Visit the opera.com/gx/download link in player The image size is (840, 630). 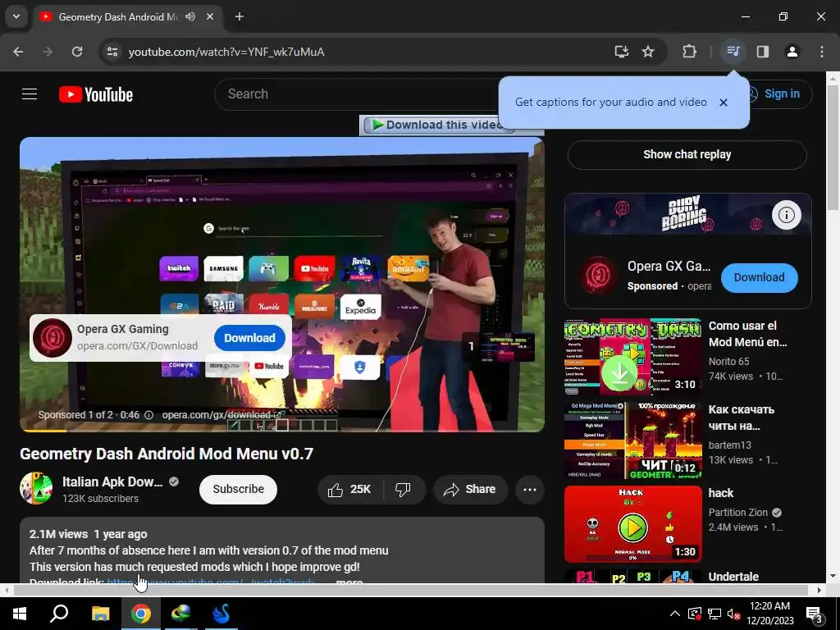[x=223, y=415]
